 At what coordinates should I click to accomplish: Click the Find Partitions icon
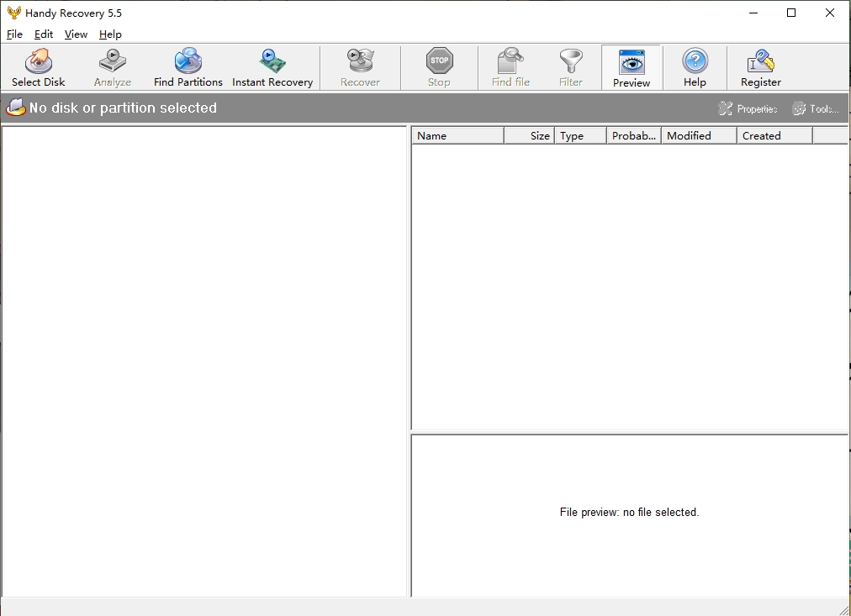click(x=188, y=67)
